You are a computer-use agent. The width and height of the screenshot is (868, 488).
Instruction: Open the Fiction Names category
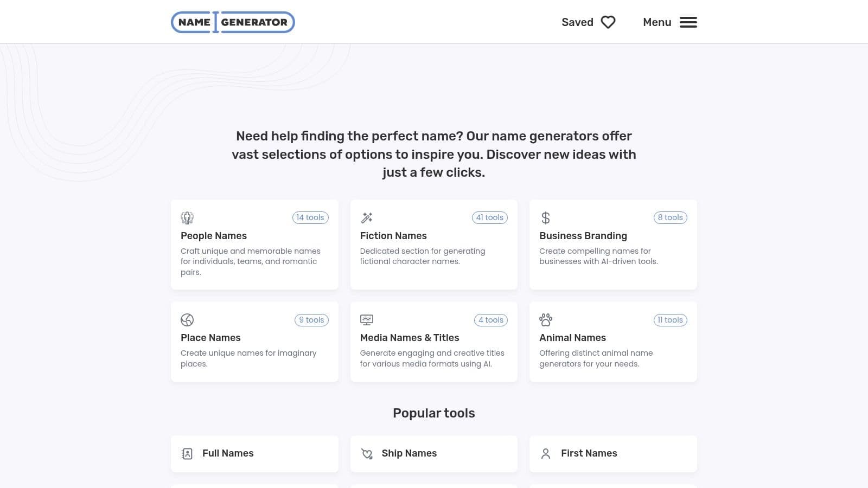[x=434, y=245]
